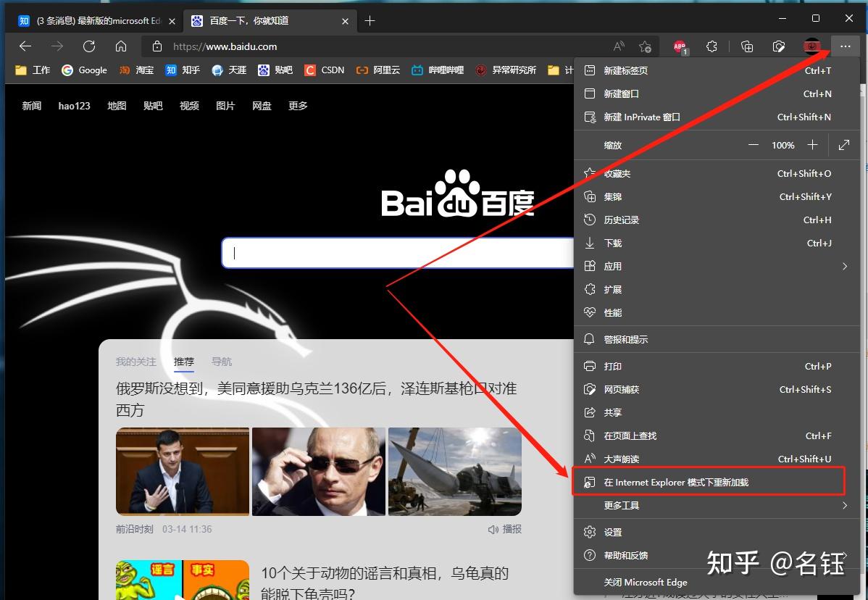
Task: Switch to the 知乎 最新版的microsoft Edge tab
Action: (x=96, y=21)
